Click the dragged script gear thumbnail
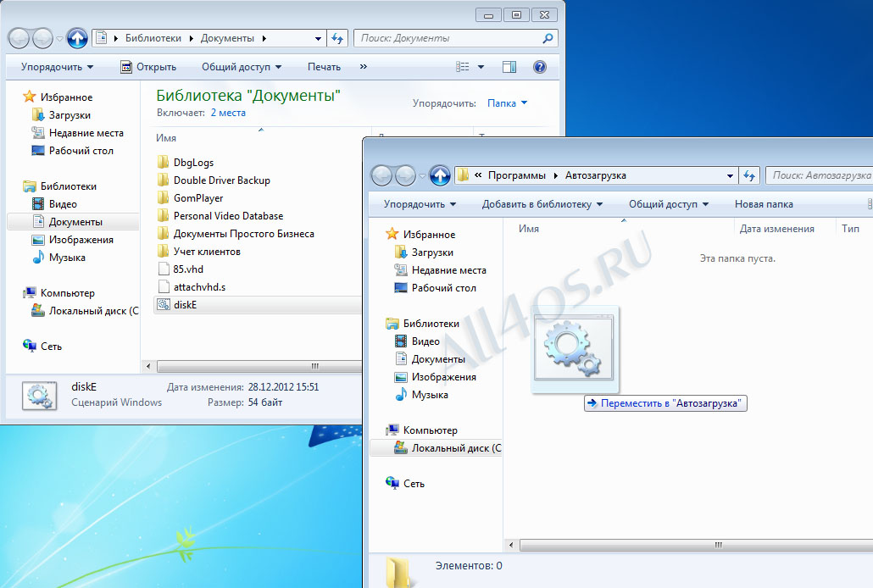Viewport: 873px width, 588px height. coord(574,350)
